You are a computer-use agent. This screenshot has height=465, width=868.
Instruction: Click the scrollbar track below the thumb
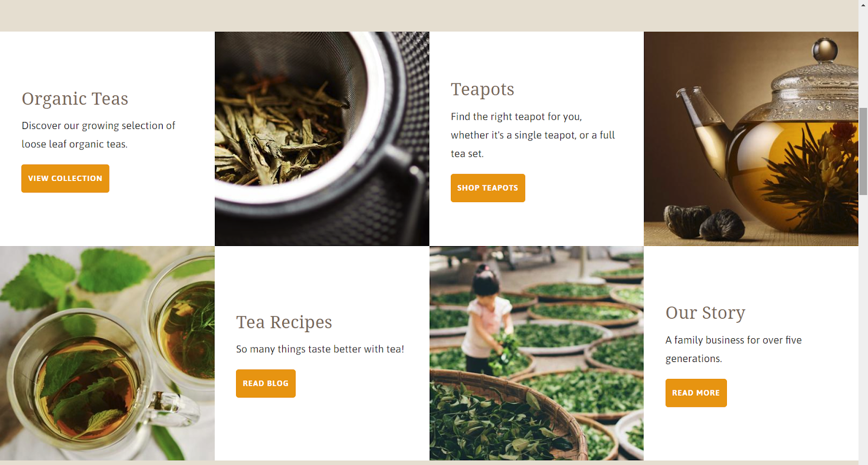863,325
